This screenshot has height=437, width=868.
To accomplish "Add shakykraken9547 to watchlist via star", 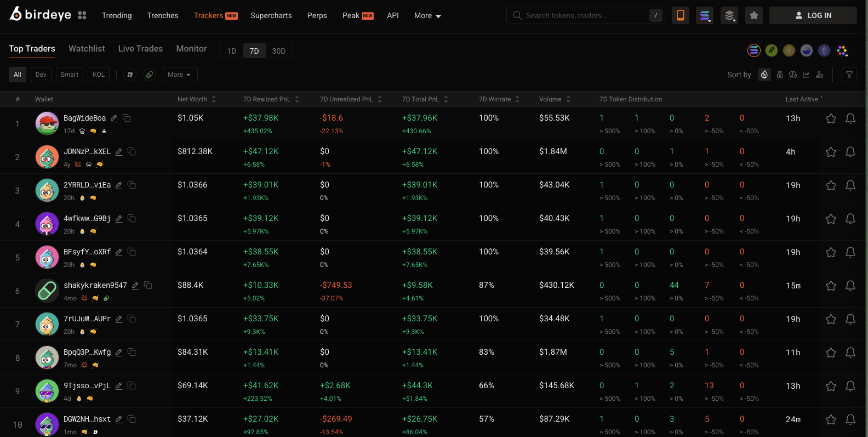I will coord(831,286).
